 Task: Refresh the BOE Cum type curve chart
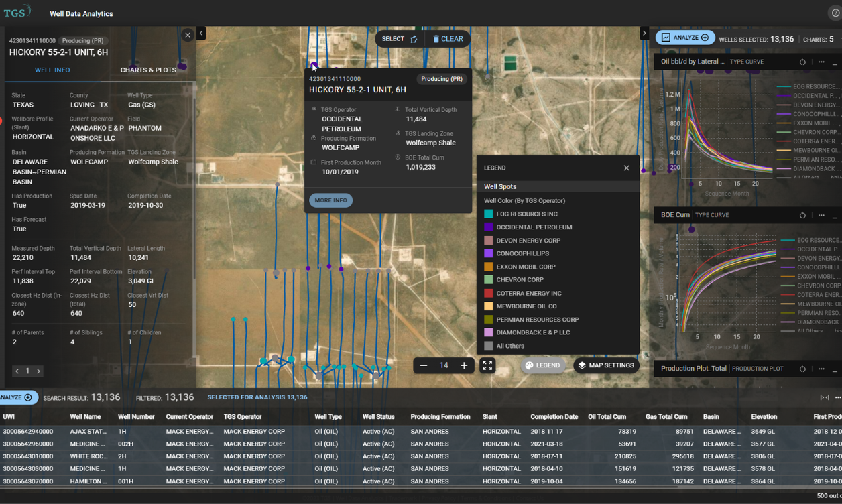click(802, 215)
